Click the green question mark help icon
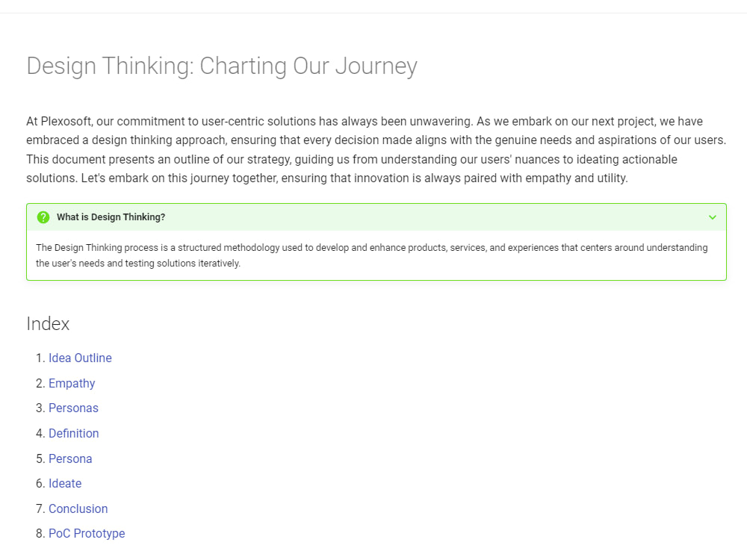The width and height of the screenshot is (747, 560). (43, 217)
